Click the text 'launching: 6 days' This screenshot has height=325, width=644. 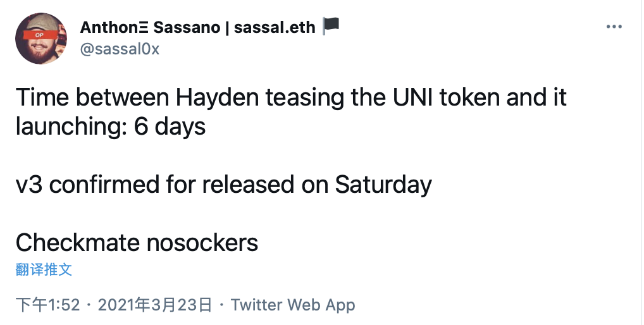coord(111,127)
